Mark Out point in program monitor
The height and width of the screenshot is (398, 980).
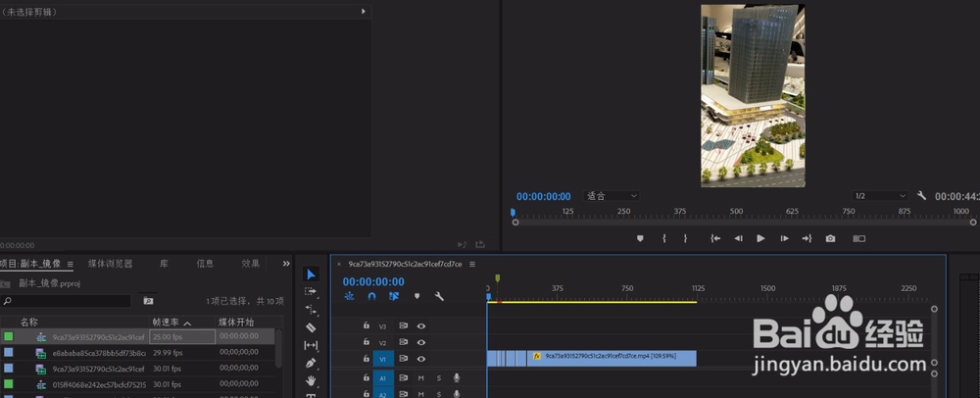[x=685, y=238]
